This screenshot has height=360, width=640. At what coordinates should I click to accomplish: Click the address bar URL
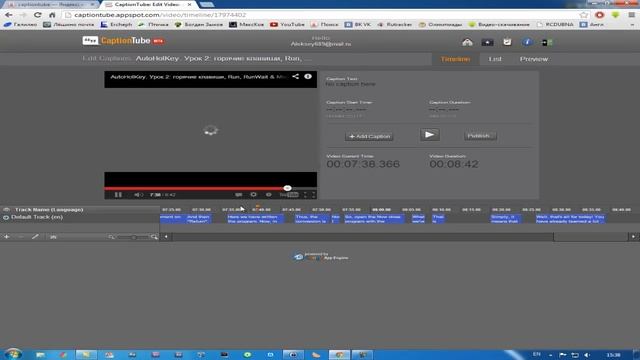click(160, 15)
